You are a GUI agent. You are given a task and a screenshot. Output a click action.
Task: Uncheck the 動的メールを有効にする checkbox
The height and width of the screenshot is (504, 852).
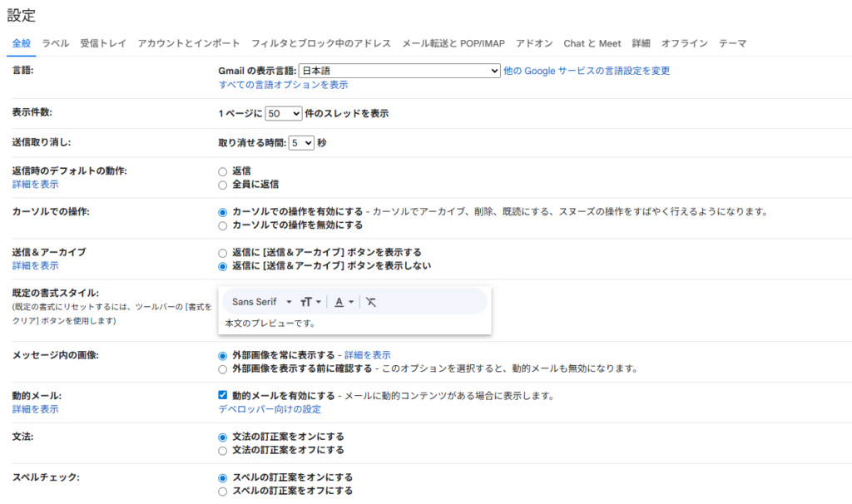[222, 396]
